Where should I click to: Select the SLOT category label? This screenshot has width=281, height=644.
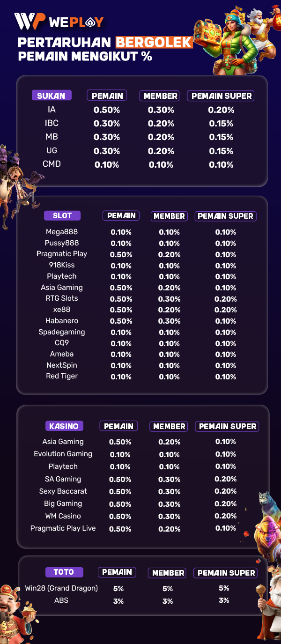point(62,215)
